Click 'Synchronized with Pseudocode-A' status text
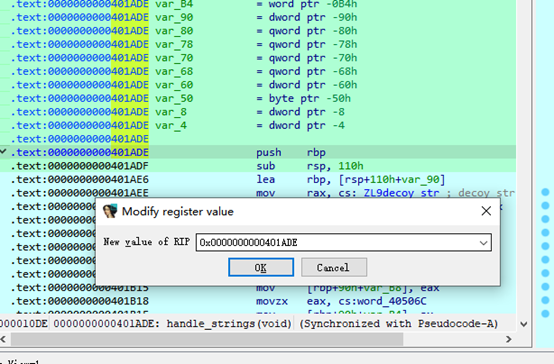This screenshot has width=554, height=364. pos(399,323)
